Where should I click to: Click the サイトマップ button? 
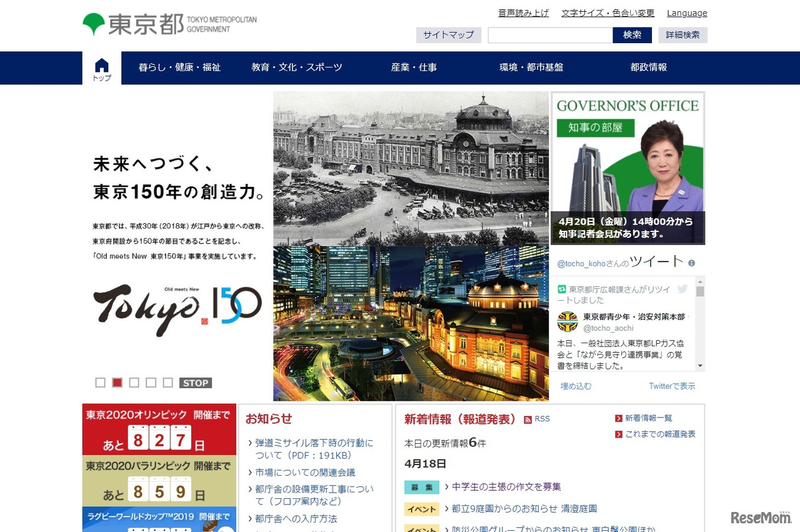tap(449, 35)
